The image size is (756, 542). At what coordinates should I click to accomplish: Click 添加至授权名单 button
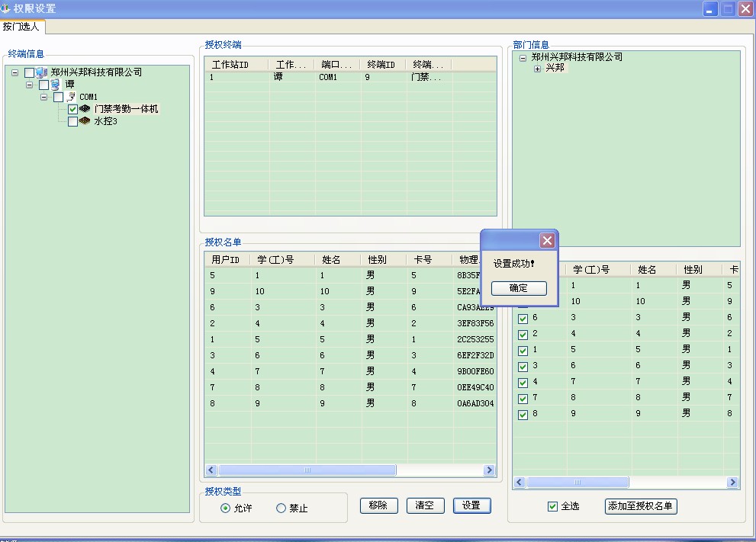641,506
